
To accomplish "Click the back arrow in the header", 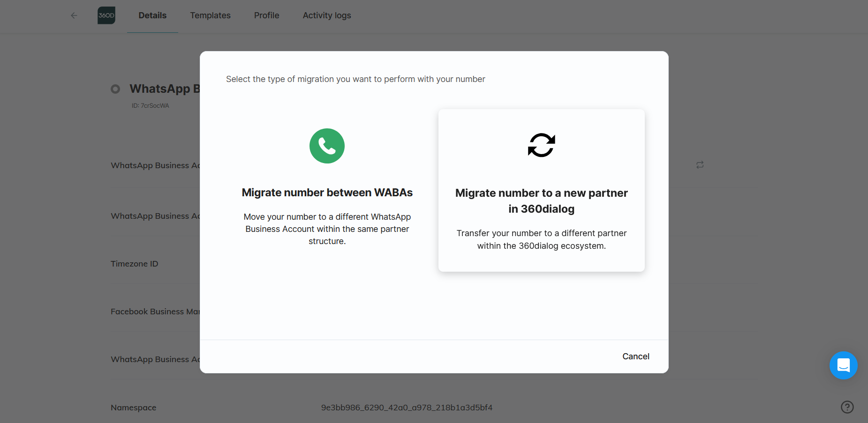I will [x=74, y=15].
